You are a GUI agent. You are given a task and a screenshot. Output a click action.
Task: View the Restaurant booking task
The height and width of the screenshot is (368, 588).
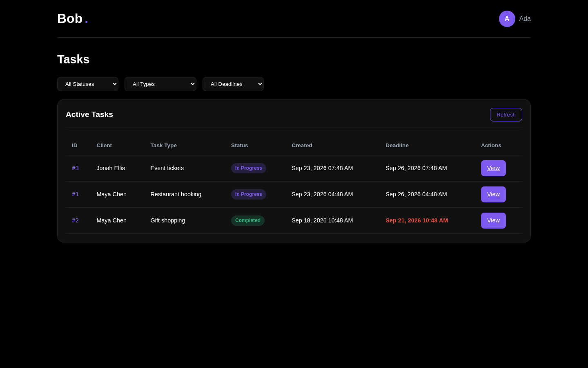[x=493, y=195]
